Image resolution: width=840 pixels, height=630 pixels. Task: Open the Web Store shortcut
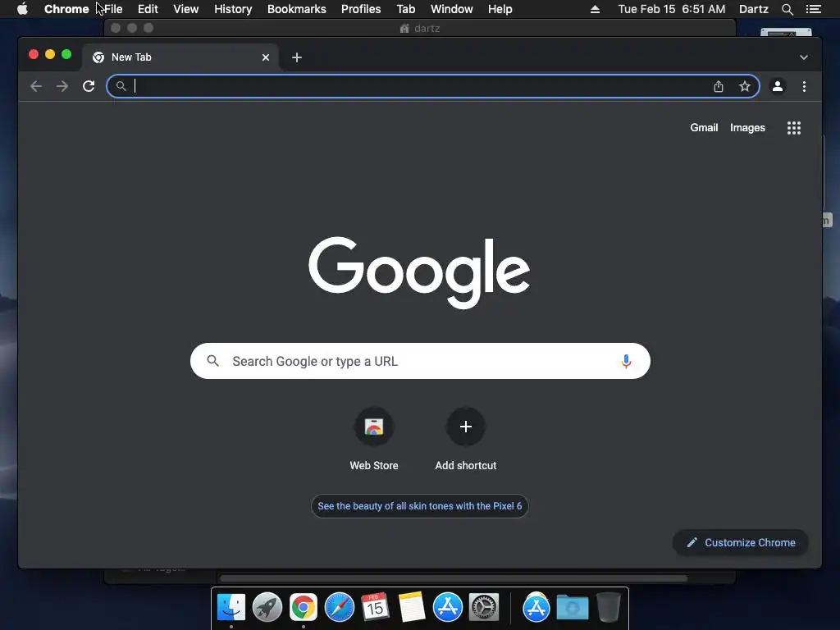click(x=374, y=440)
